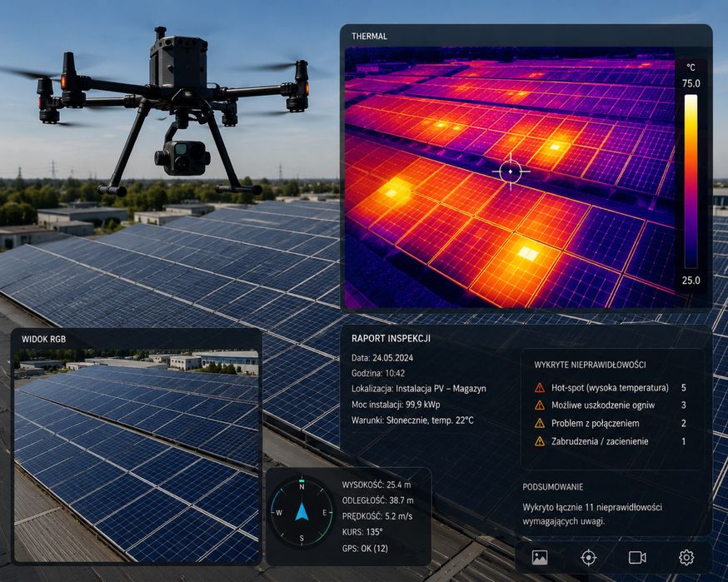Click the PRĘDKOŚĆ: 5.2 m/s readout
The height and width of the screenshot is (582, 728).
377,516
